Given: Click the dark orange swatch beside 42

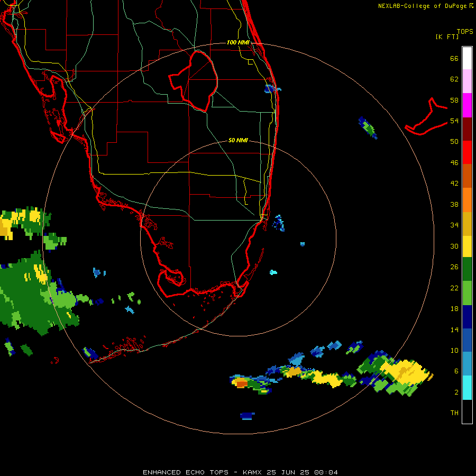Looking at the screenshot, I should pyautogui.click(x=467, y=176).
